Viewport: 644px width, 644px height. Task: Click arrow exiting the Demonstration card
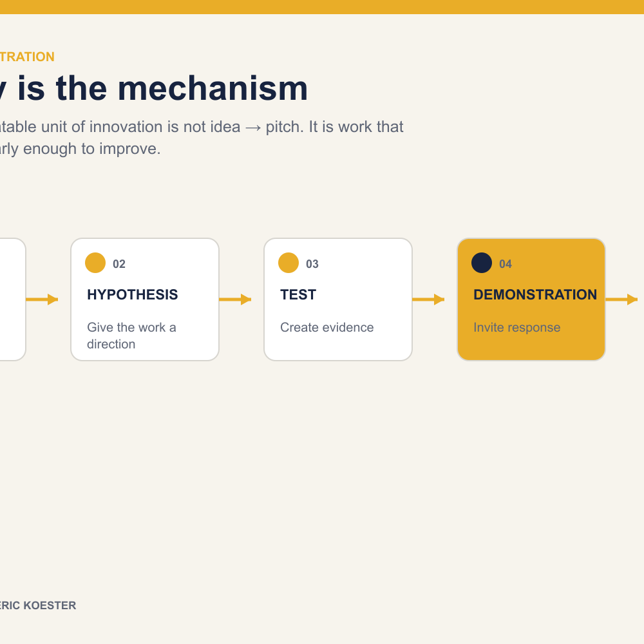621,299
